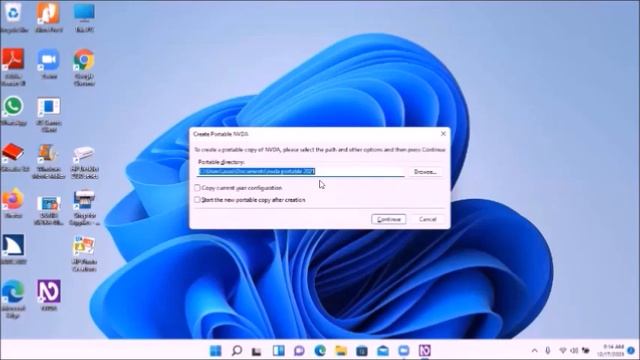The image size is (640, 360).
Task: Open the blue tiles shortcut right of Firefox
Action: click(49, 209)
